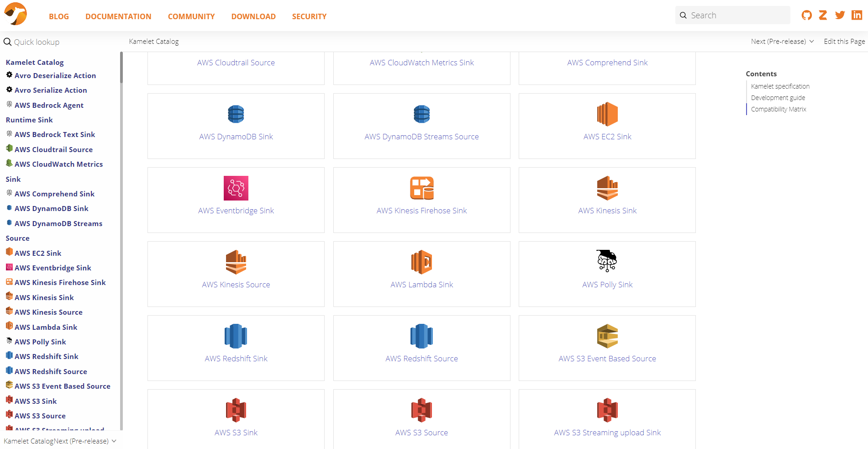
Task: Open the Zulip chat icon
Action: (x=823, y=15)
